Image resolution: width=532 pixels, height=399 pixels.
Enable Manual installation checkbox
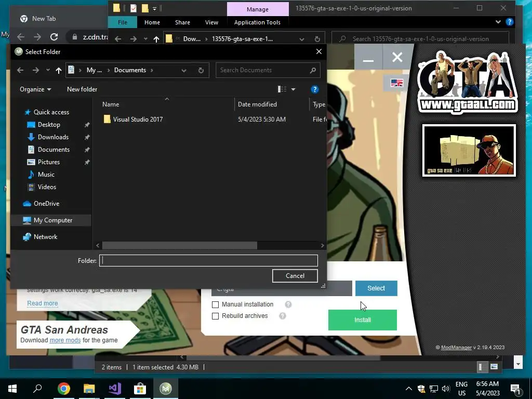[x=215, y=304]
